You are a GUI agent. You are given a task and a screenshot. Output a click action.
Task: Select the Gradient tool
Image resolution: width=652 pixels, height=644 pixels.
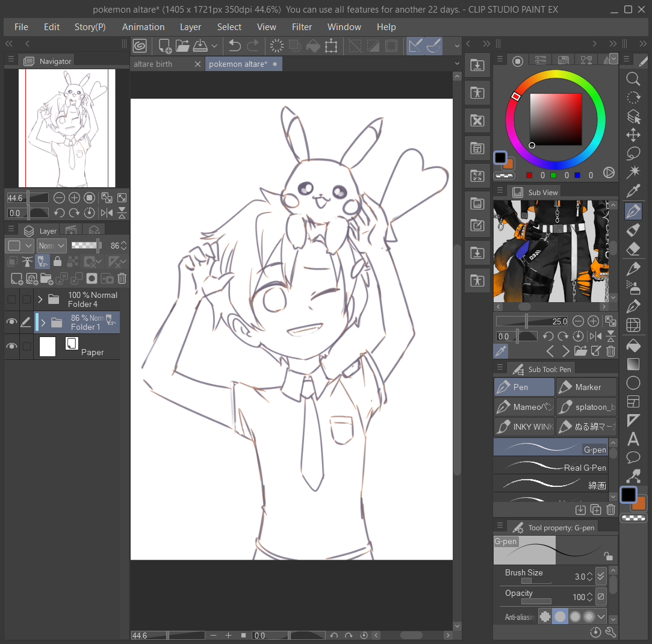coord(633,364)
